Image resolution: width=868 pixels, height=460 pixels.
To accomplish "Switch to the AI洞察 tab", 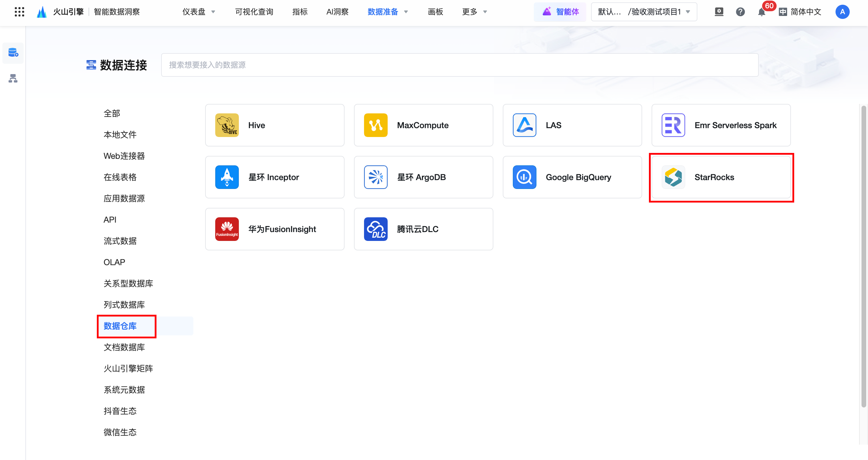I will point(337,12).
